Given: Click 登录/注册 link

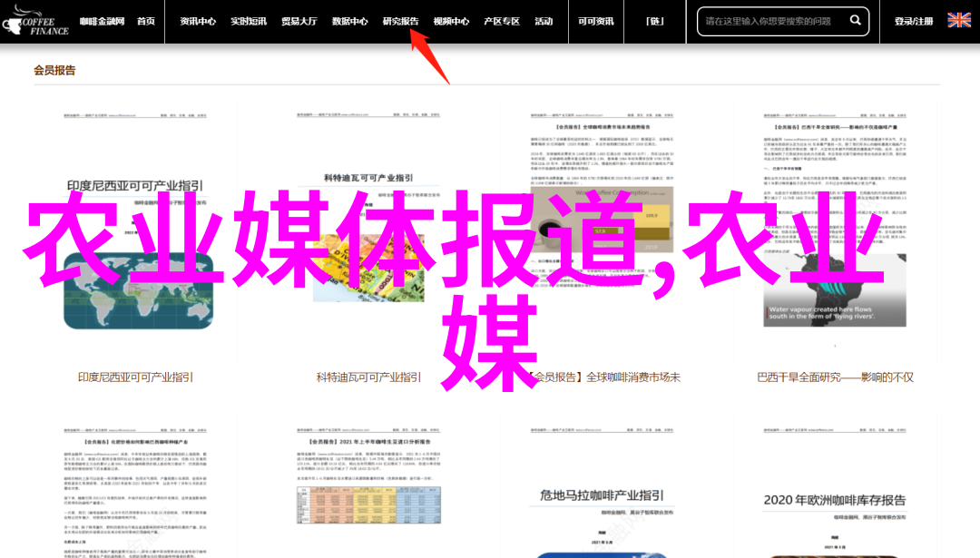Looking at the screenshot, I should pos(913,21).
